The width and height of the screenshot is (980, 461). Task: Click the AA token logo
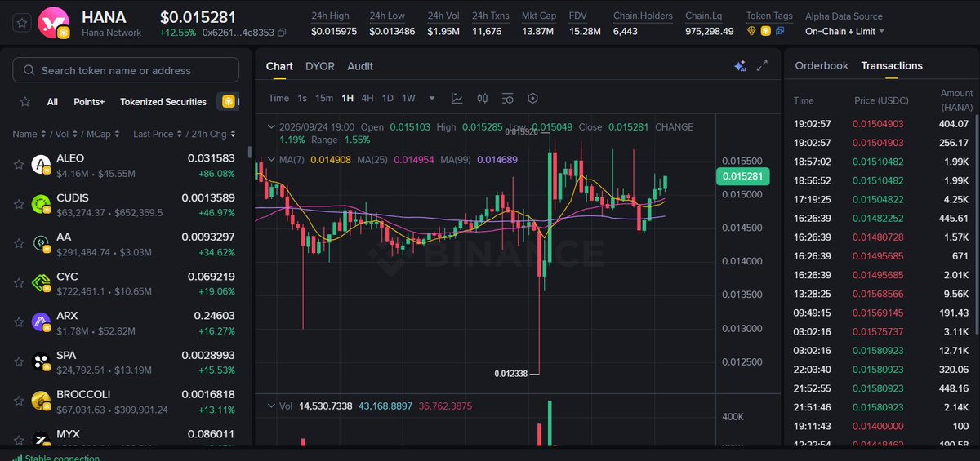pyautogui.click(x=41, y=243)
